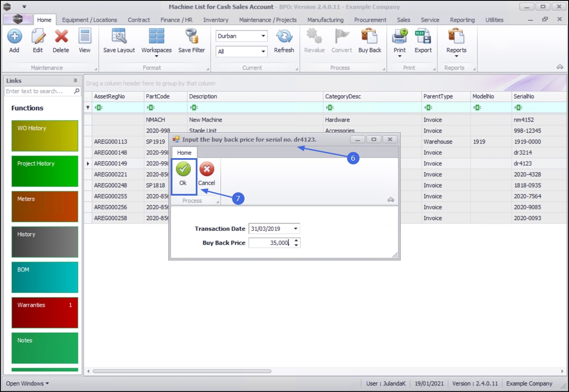Screen dimensions: 569x392
Task: Open the All filter dropdown
Action: [263, 52]
